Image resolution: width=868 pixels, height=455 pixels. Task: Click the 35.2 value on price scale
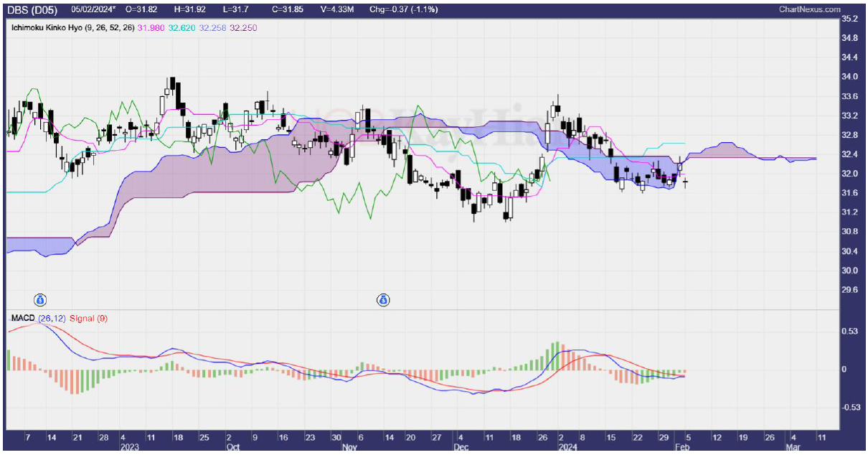[851, 19]
